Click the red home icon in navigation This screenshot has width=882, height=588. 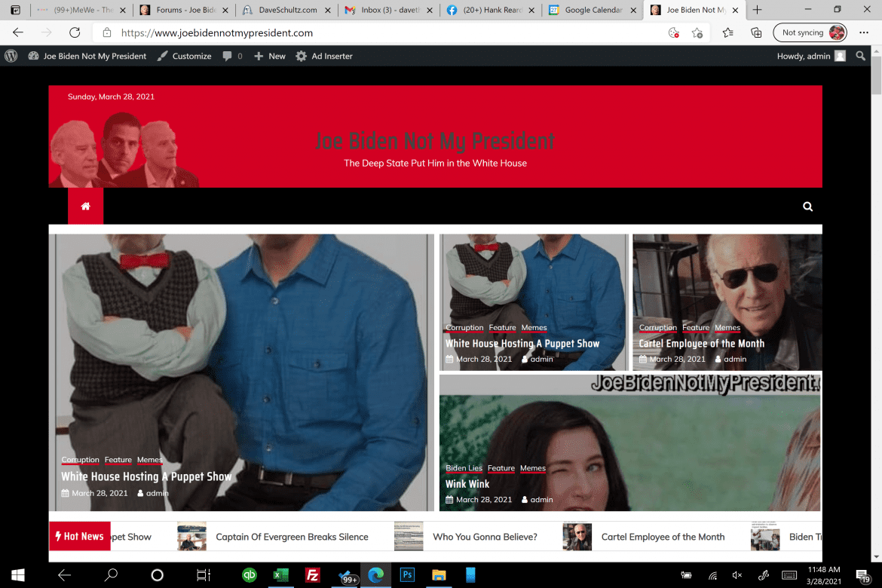tap(85, 206)
